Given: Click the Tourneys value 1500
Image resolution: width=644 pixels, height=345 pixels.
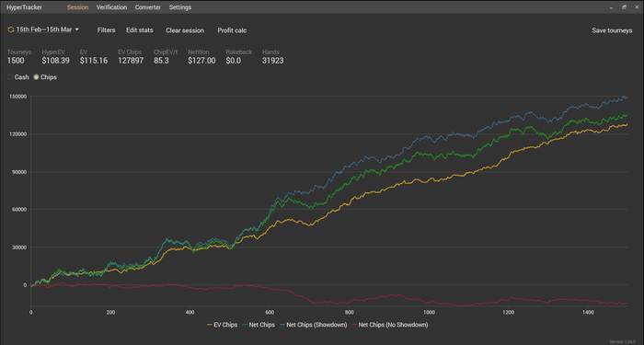Looking at the screenshot, I should [x=16, y=61].
